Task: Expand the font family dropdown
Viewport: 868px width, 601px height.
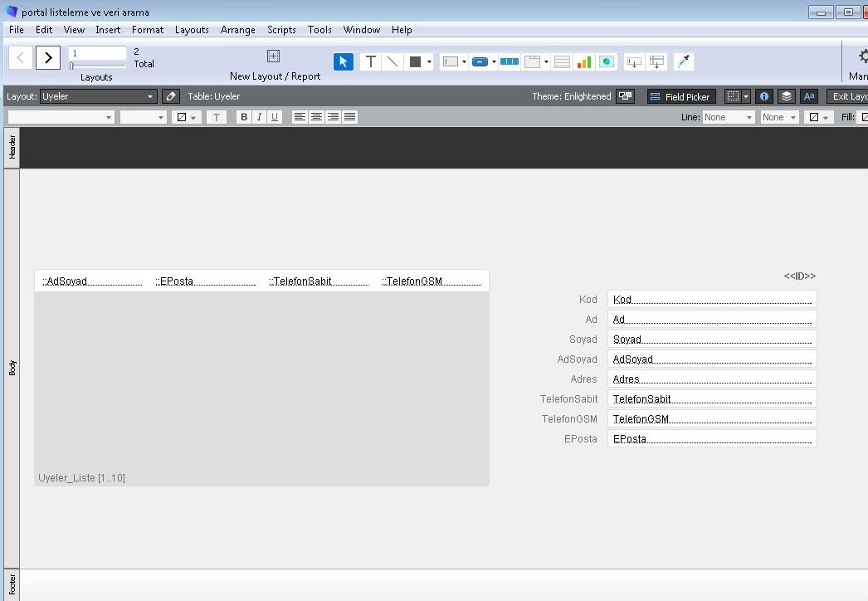Action: [x=61, y=117]
